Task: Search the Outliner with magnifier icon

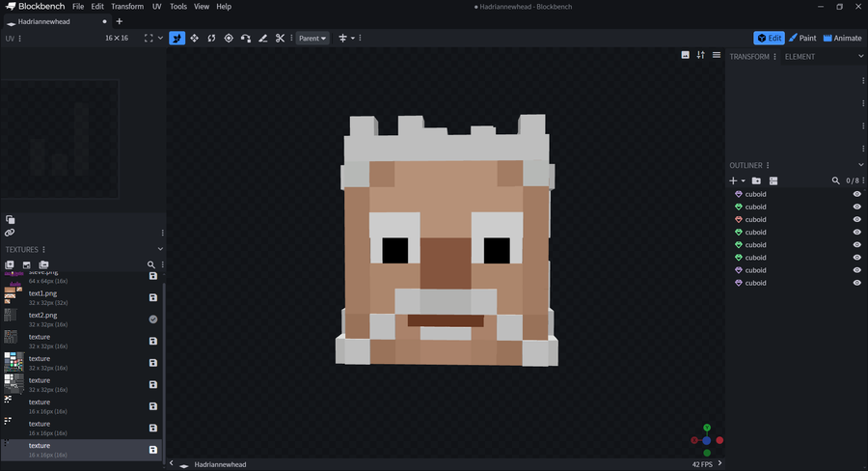Action: click(x=836, y=180)
